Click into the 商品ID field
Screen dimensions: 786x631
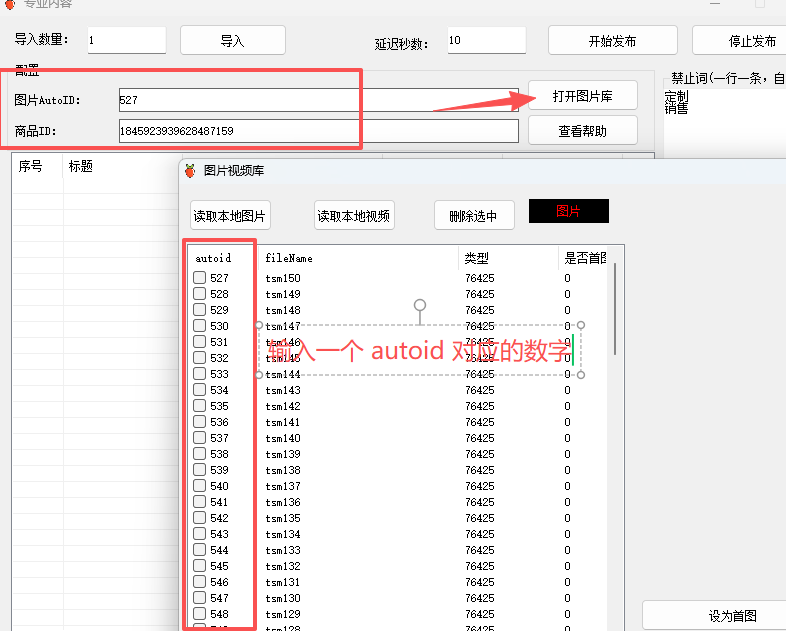[318, 131]
